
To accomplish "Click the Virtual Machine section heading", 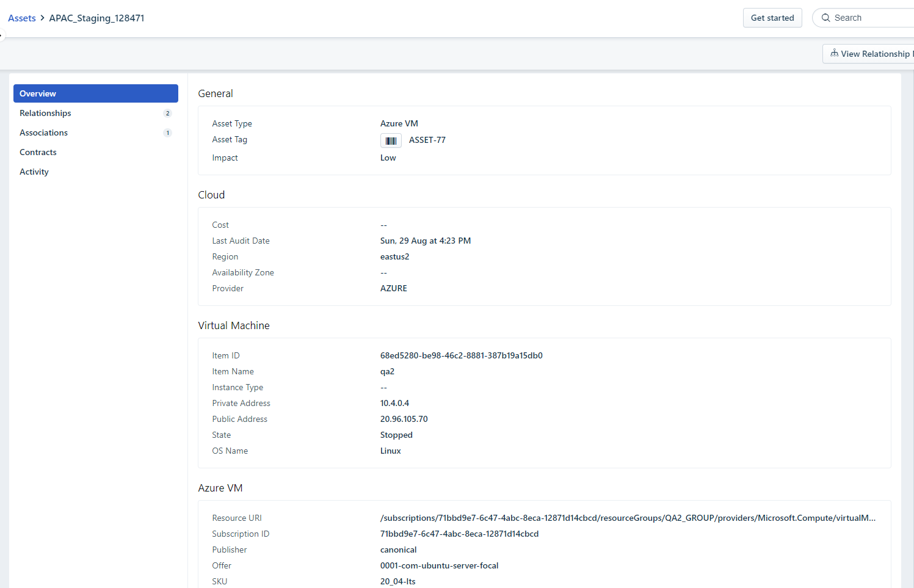I will [234, 325].
